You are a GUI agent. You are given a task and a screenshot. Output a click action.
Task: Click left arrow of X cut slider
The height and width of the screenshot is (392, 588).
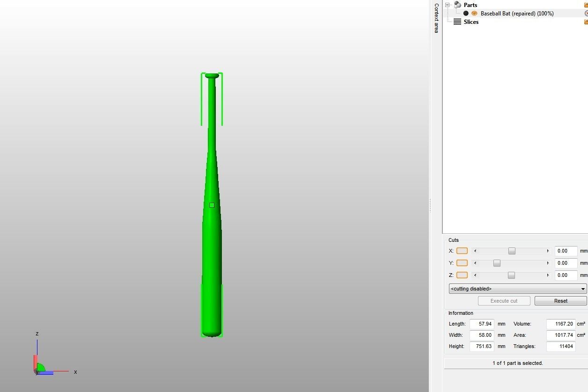[475, 251]
